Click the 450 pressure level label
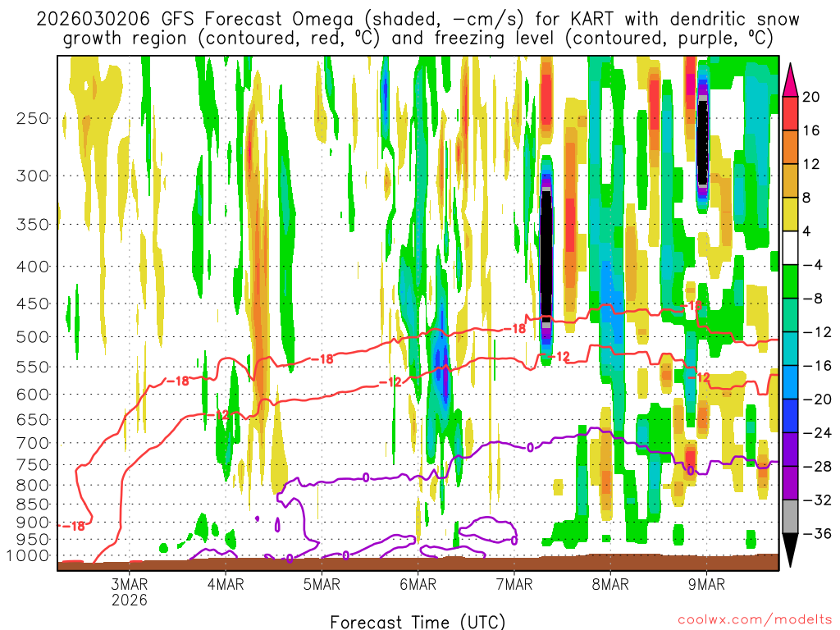This screenshot has width=840, height=630. (x=33, y=304)
